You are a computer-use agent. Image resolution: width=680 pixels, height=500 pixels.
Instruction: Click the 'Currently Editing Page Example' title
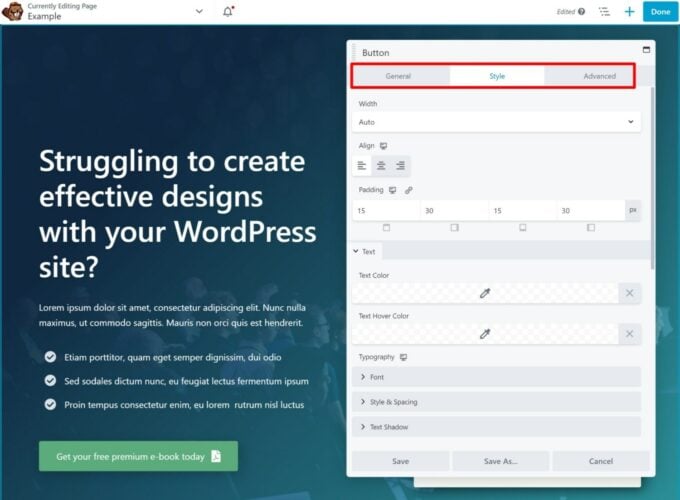point(62,12)
